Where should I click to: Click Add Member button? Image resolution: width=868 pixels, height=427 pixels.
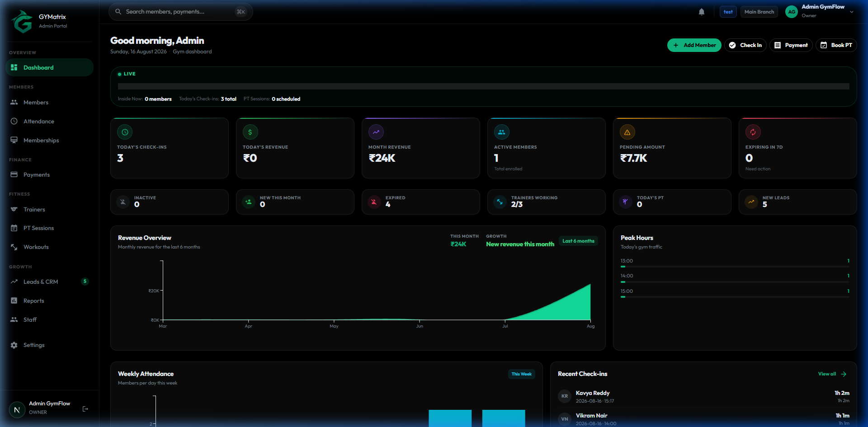pos(694,45)
